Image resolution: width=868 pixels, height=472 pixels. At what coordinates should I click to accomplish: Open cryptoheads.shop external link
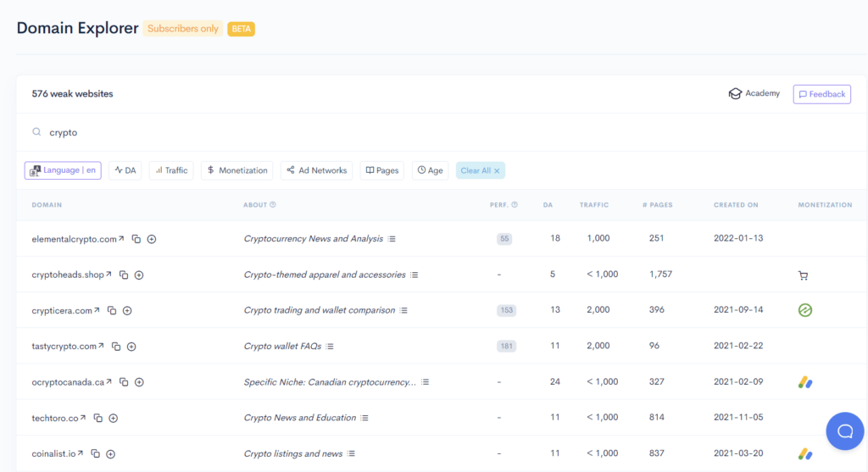[x=108, y=274]
